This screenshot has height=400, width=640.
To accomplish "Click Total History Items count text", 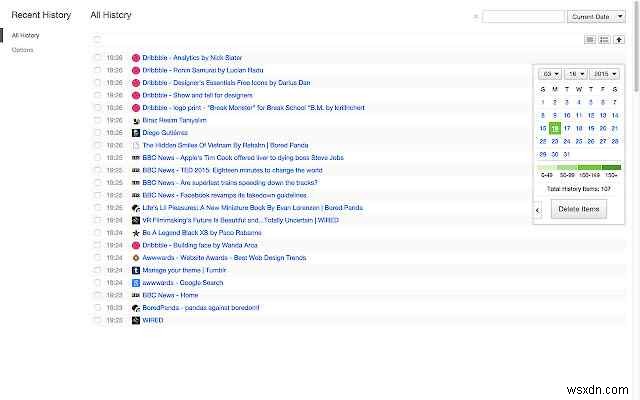I will pyautogui.click(x=578, y=189).
